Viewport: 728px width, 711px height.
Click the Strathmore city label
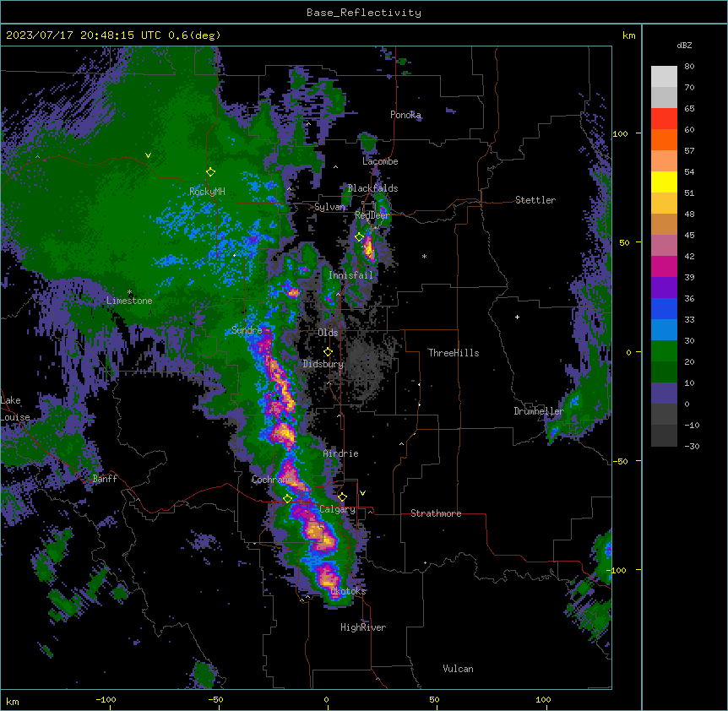(x=436, y=513)
